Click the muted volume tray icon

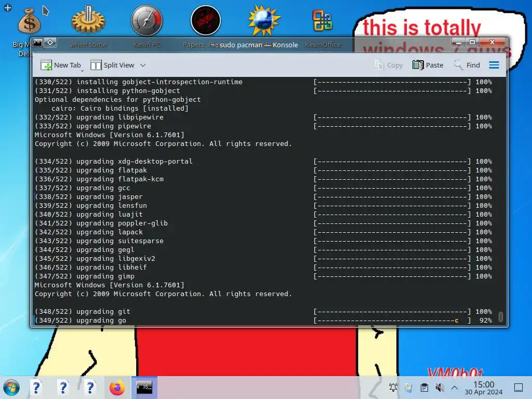[440, 388]
